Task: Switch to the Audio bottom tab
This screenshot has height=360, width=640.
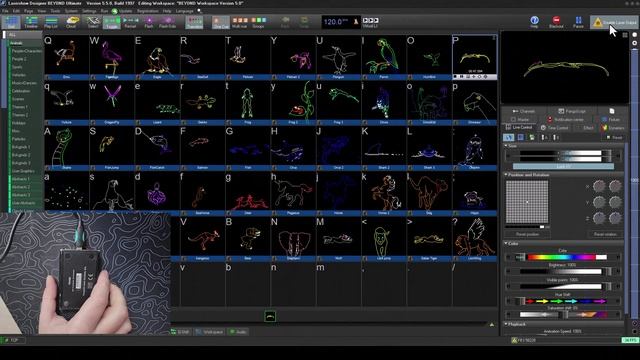Action: (x=238, y=332)
